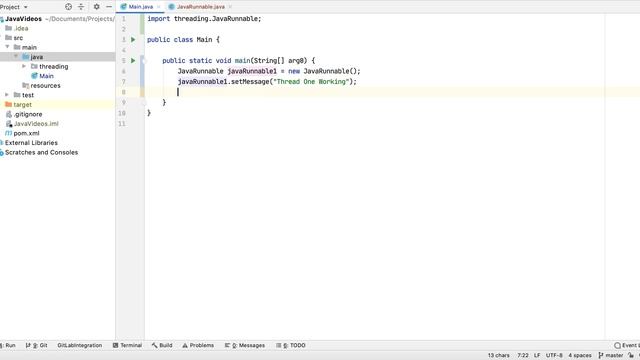
Task: Open the Messages tool window
Action: 245,345
